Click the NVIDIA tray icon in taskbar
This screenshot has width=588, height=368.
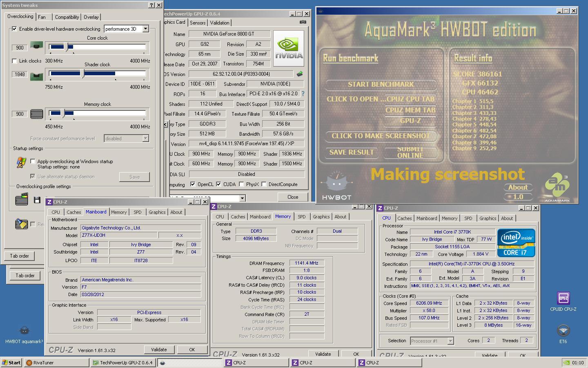pyautogui.click(x=566, y=363)
